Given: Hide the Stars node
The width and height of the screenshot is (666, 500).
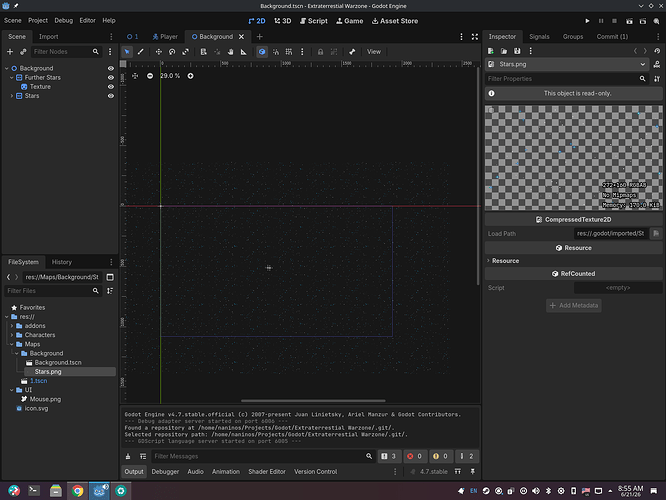Looking at the screenshot, I should (x=111, y=96).
